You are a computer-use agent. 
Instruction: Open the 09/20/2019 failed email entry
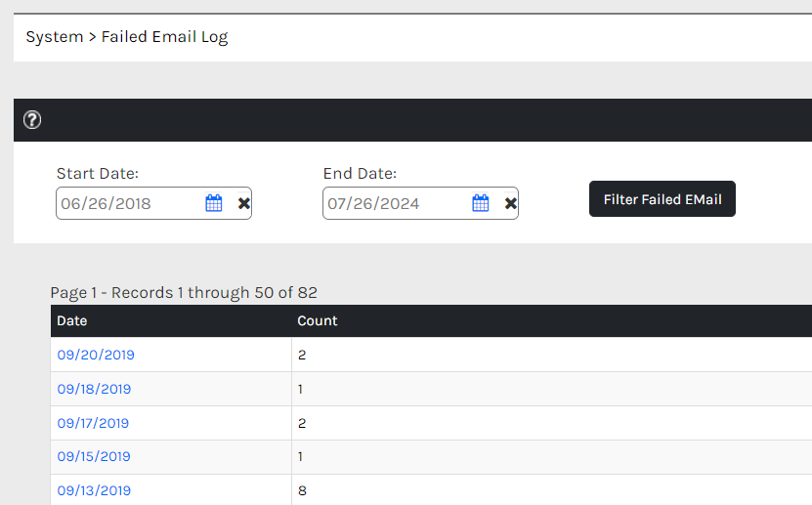pos(96,355)
